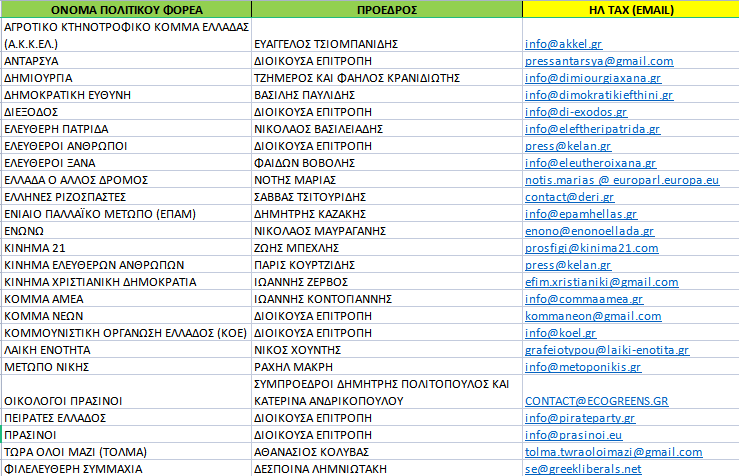Screen dimensions: 739x476
Task: Click the info@di-exodos.gr email address
Action: click(576, 112)
